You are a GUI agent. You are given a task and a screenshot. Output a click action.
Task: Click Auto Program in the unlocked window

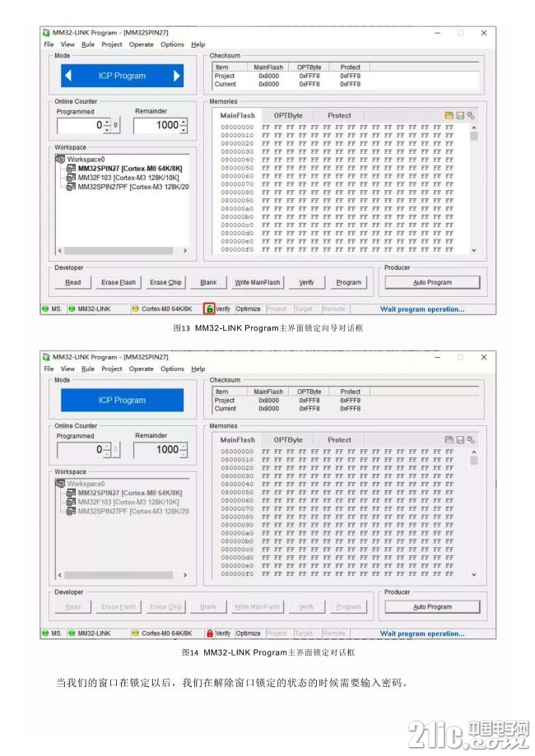(432, 282)
